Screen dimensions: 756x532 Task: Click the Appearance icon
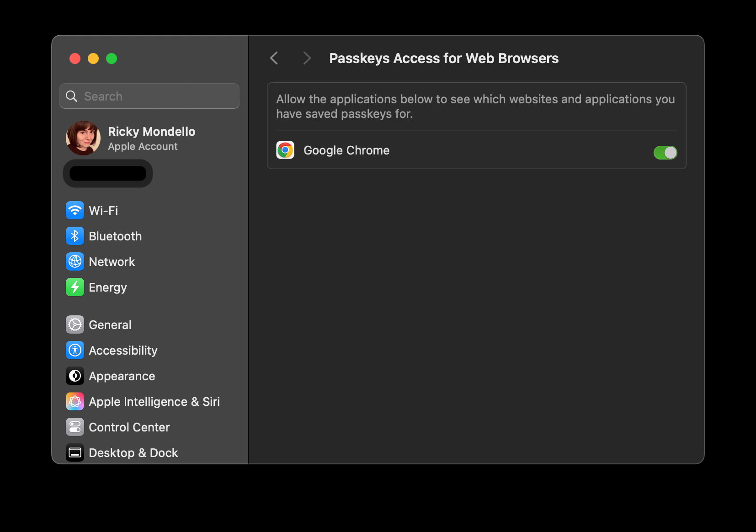tap(75, 376)
